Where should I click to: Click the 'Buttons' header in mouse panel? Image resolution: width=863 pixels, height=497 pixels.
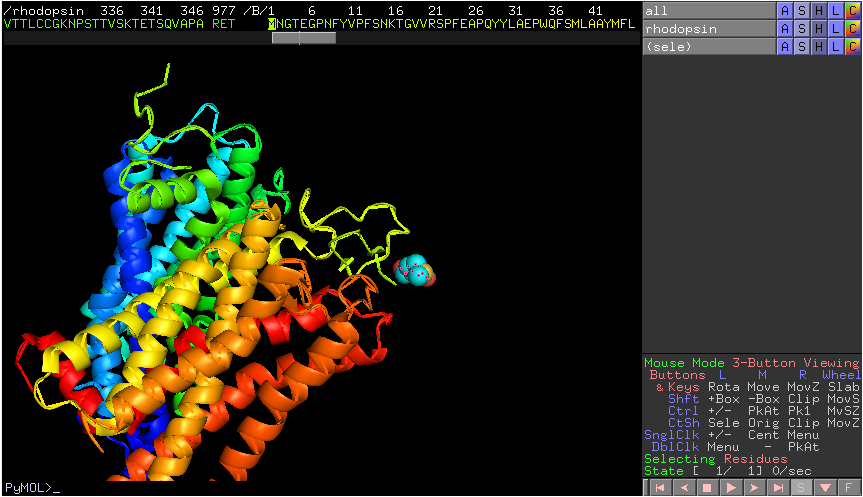click(x=678, y=375)
